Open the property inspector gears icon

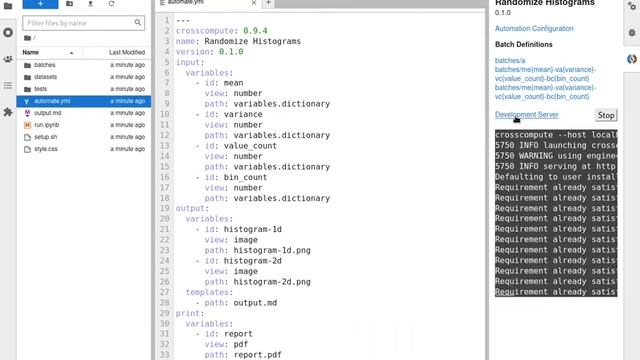click(x=632, y=6)
